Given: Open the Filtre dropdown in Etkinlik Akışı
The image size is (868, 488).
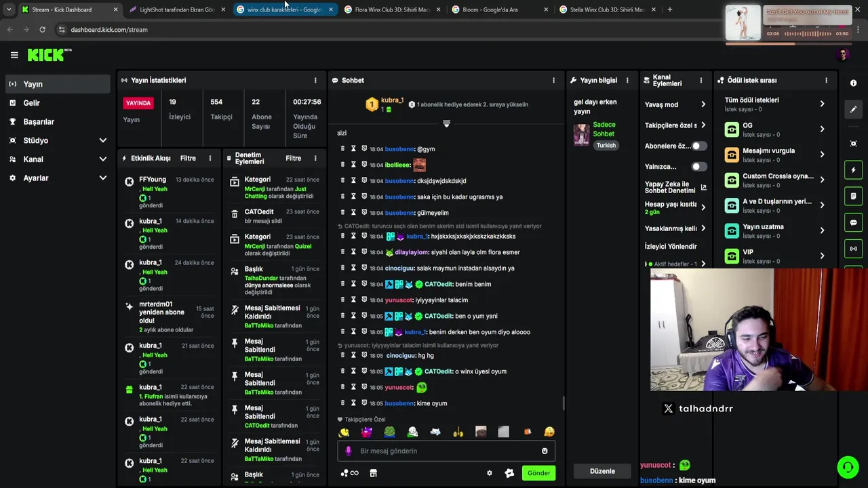Looking at the screenshot, I should (x=188, y=158).
